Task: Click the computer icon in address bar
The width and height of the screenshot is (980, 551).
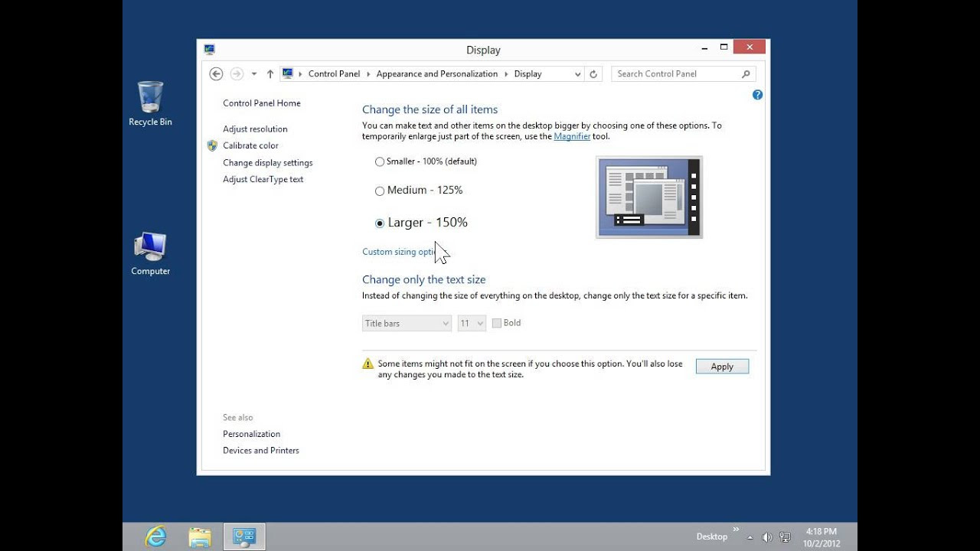Action: [x=288, y=73]
